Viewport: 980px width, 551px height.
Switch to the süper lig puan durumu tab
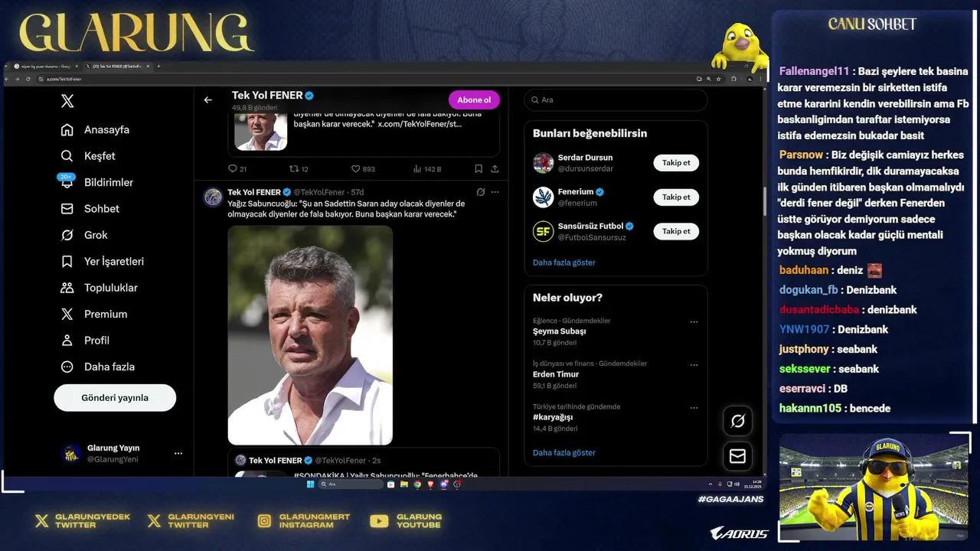[44, 67]
